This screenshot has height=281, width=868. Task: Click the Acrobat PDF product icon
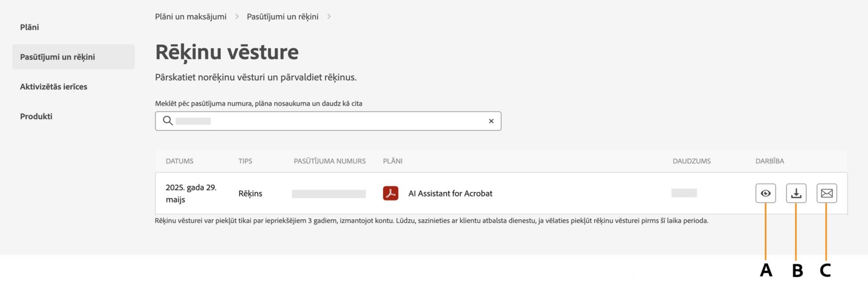click(x=391, y=193)
